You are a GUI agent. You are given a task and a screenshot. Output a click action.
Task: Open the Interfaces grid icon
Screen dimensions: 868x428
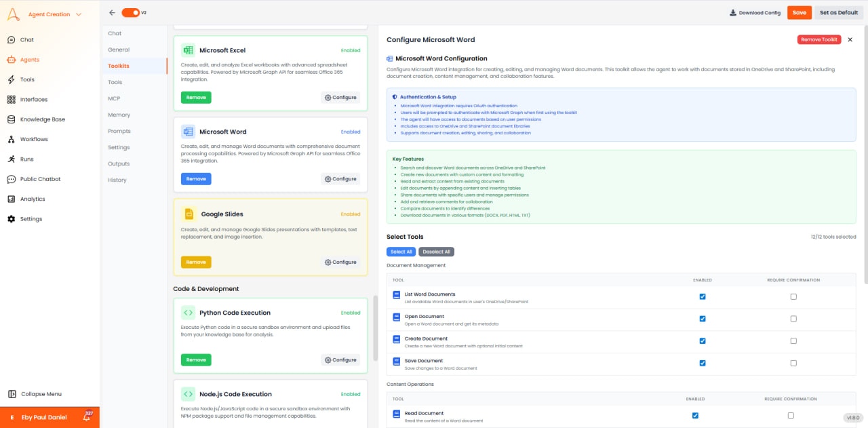tap(12, 100)
